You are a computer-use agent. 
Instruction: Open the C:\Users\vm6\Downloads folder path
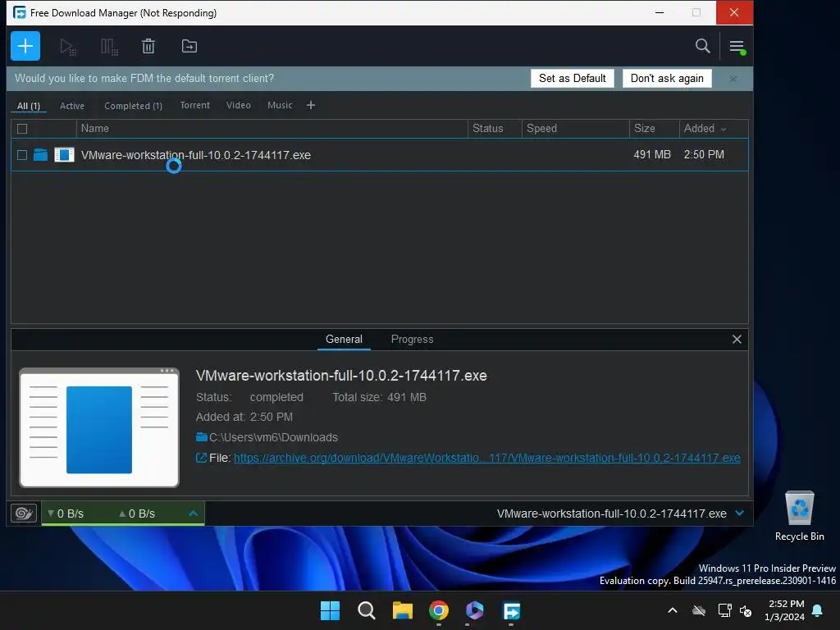tap(273, 437)
